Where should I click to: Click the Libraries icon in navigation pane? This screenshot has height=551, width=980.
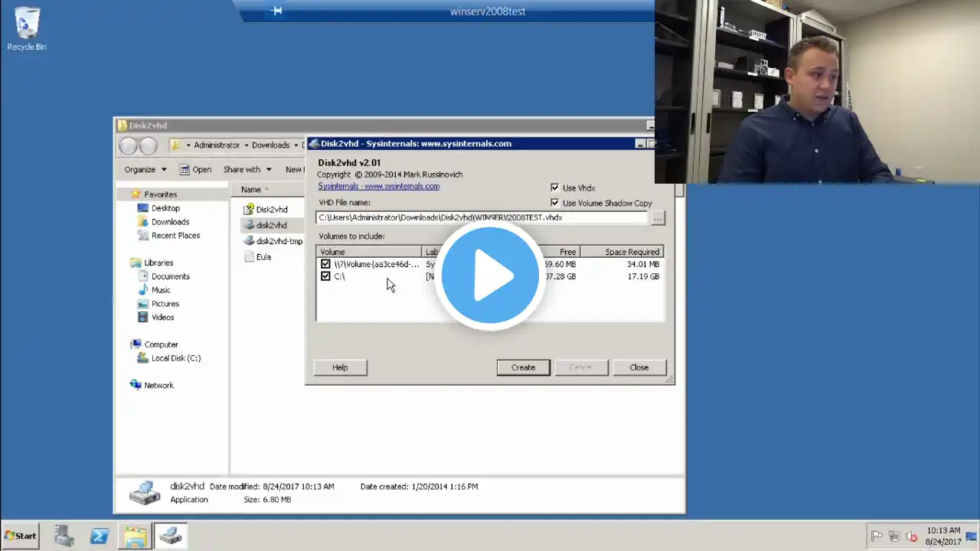pos(136,262)
